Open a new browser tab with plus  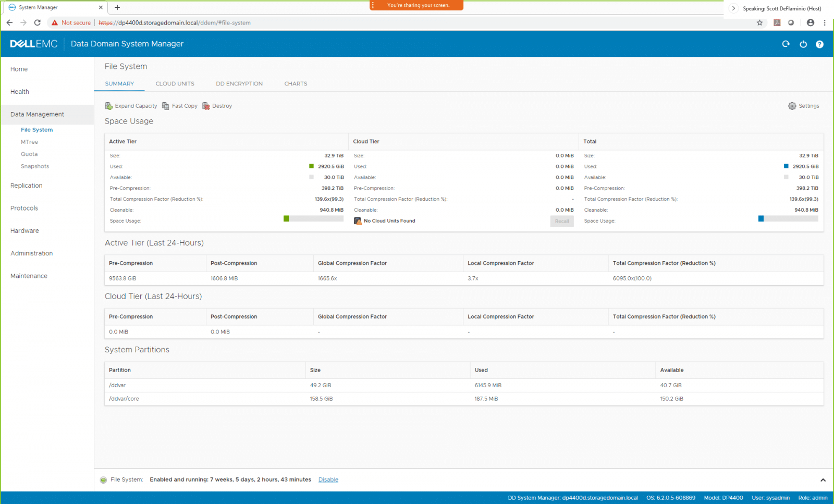coord(117,7)
